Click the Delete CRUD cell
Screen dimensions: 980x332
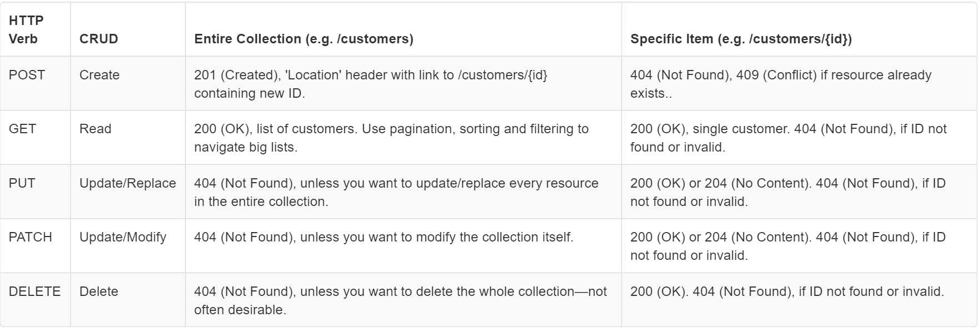[x=99, y=291]
